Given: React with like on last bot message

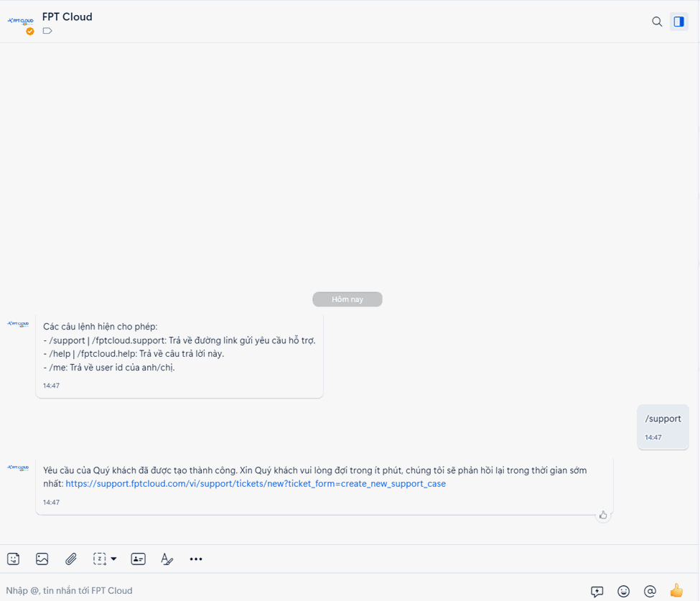Looking at the screenshot, I should (x=603, y=515).
